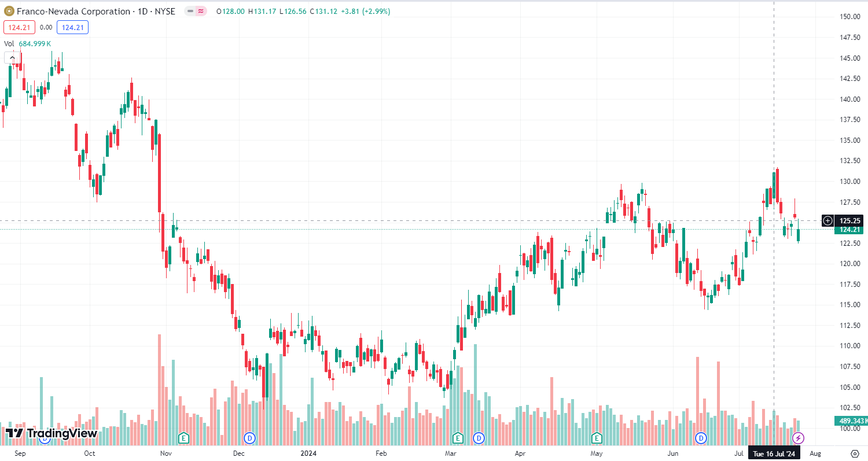Click the 145.00 price axis label
Screen dimensions: 868x461
click(x=849, y=58)
